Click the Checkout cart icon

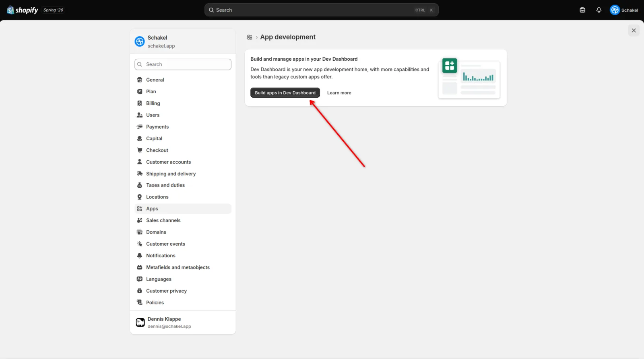pyautogui.click(x=140, y=150)
